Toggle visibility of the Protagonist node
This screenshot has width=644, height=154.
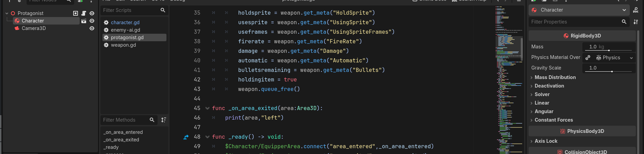coord(92,13)
